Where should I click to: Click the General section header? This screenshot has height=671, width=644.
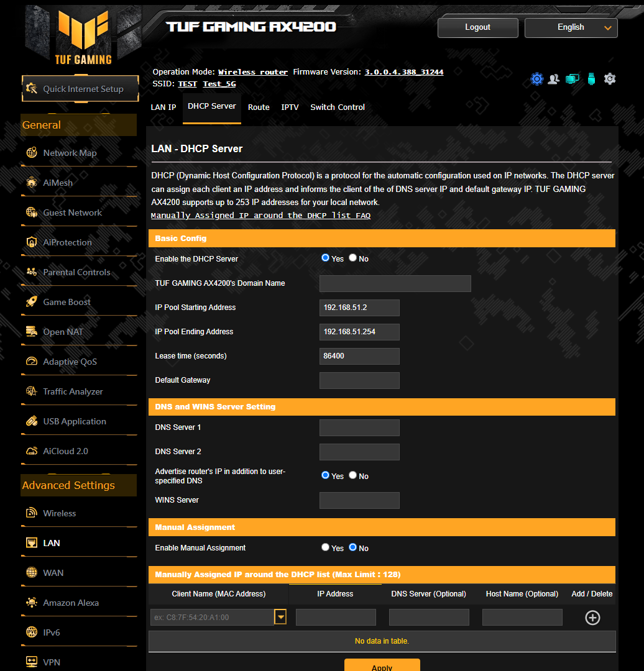click(x=79, y=125)
